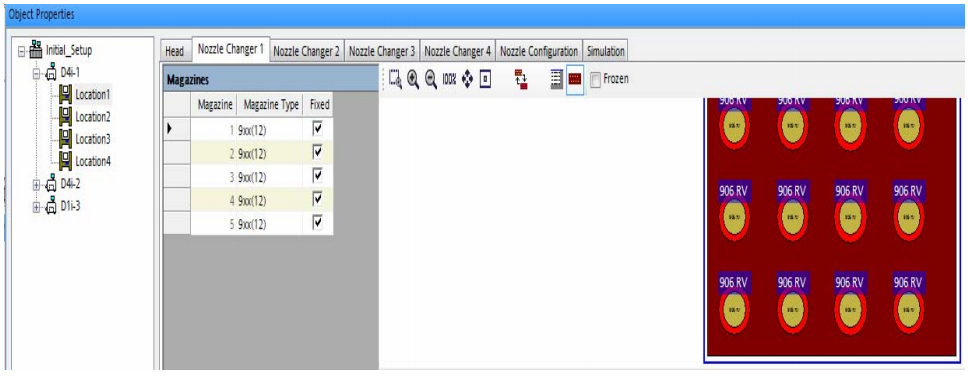
Task: Reset view with the 100% zoom icon
Action: 449,79
